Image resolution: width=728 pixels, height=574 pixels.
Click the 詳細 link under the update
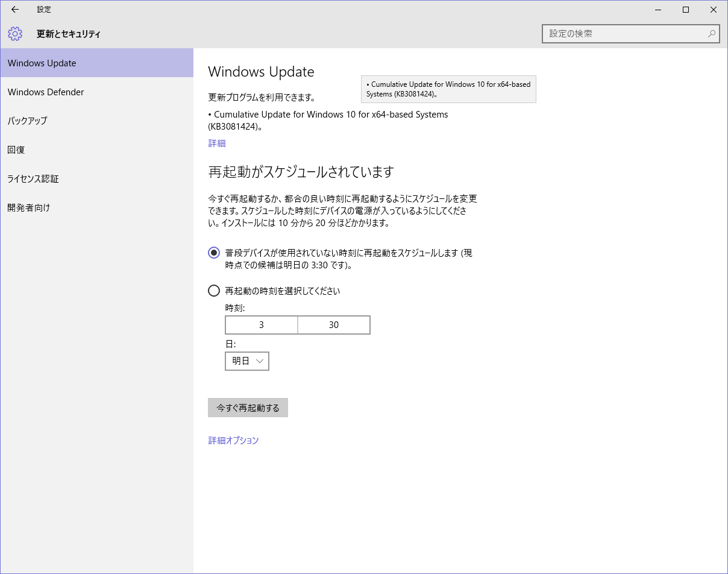[x=217, y=143]
